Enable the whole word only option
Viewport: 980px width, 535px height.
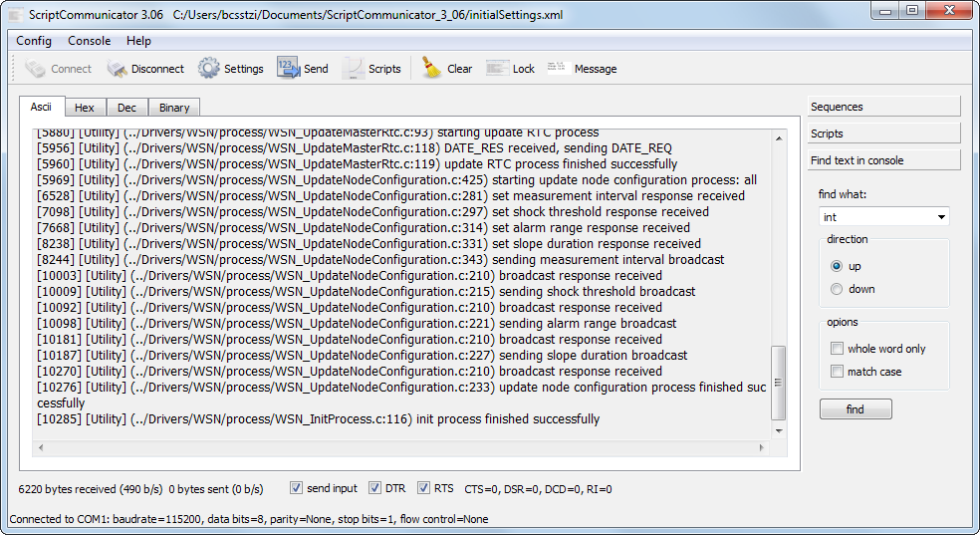click(837, 349)
